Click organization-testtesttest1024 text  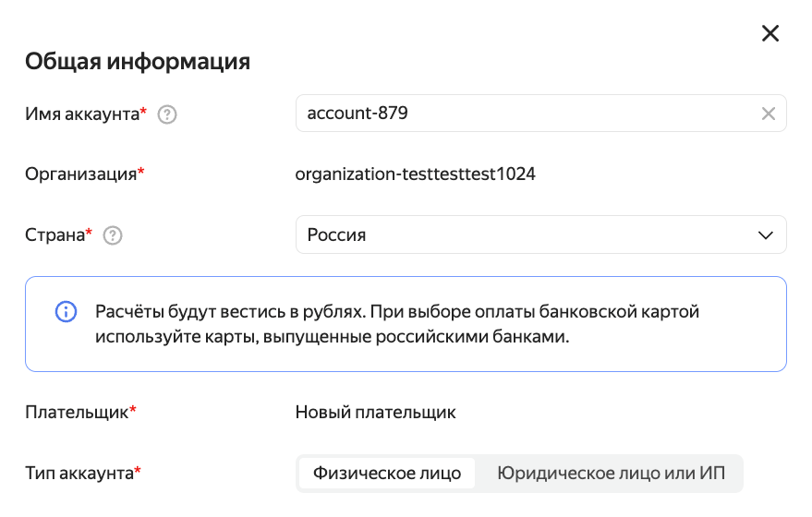pyautogui.click(x=416, y=174)
